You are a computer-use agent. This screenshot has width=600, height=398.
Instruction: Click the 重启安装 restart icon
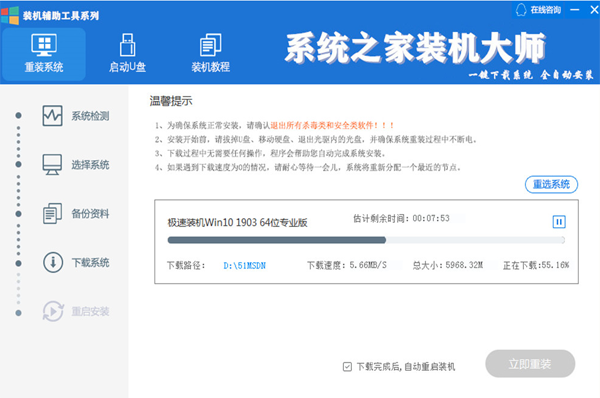(x=53, y=311)
